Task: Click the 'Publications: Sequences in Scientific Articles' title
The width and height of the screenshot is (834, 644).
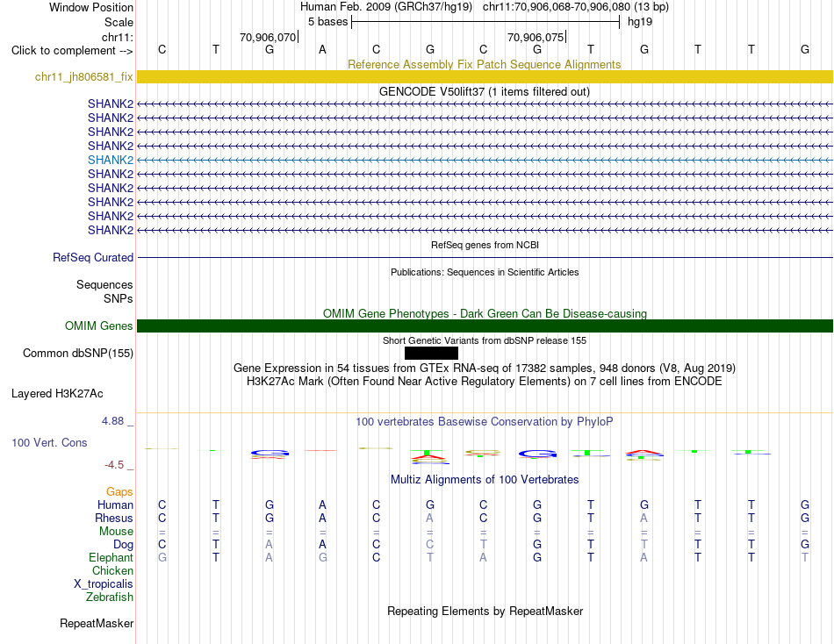Action: click(x=485, y=272)
